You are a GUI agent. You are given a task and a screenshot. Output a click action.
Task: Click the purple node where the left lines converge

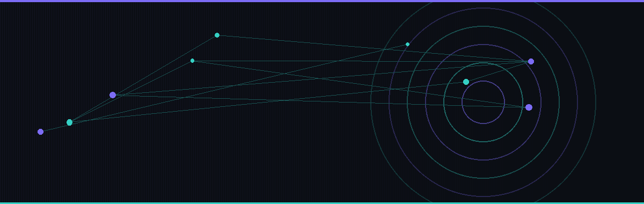[x=113, y=95]
